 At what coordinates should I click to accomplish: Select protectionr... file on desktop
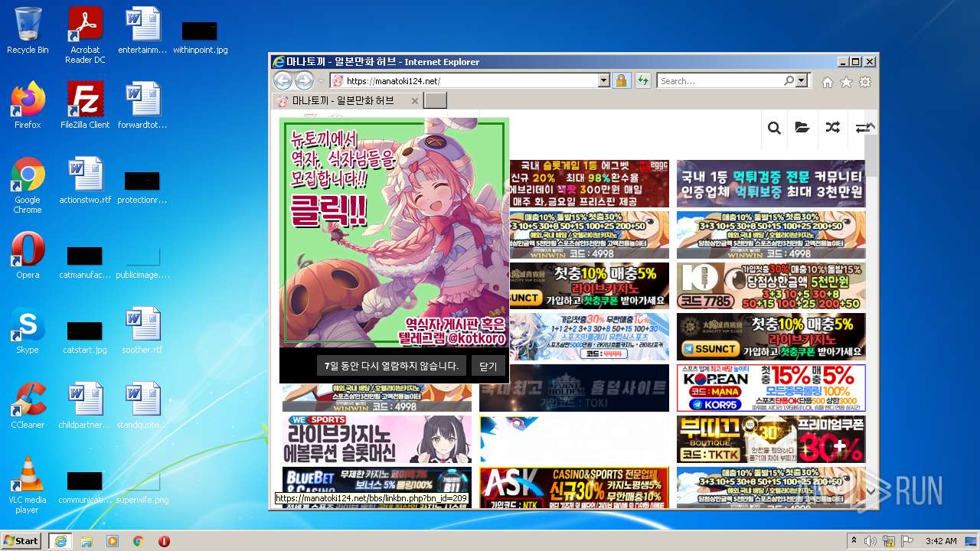[142, 187]
